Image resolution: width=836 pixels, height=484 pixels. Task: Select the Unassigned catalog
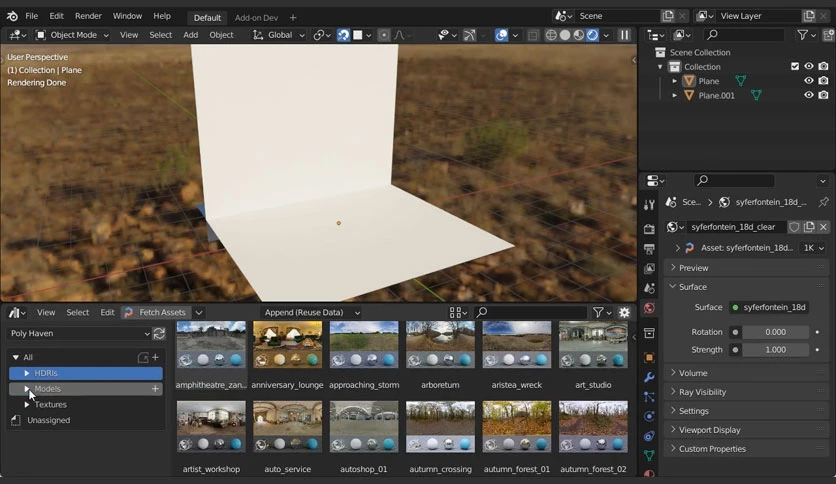49,421
